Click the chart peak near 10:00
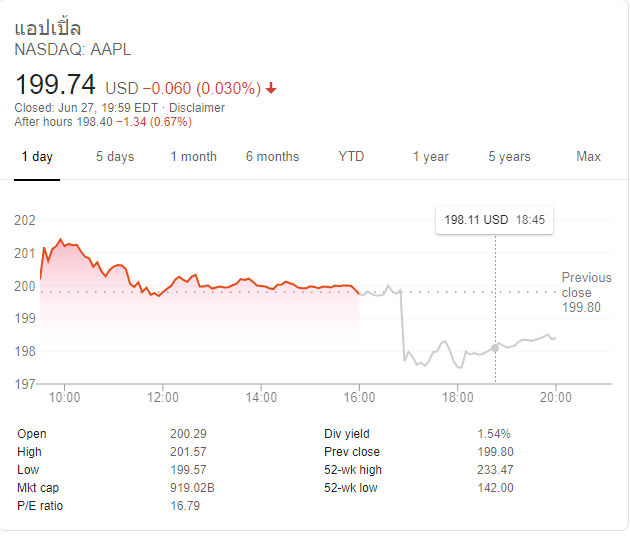This screenshot has width=630, height=538. click(61, 240)
